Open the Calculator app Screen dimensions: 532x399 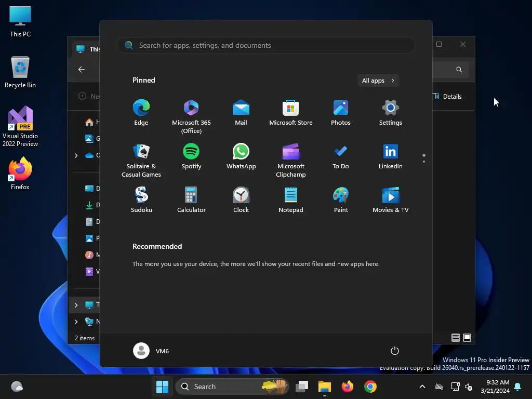click(191, 200)
